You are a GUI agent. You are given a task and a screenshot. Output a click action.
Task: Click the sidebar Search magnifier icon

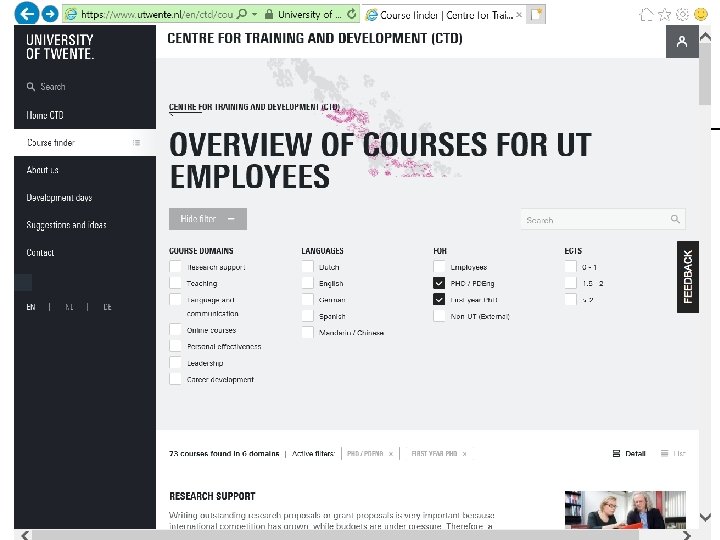click(x=31, y=86)
